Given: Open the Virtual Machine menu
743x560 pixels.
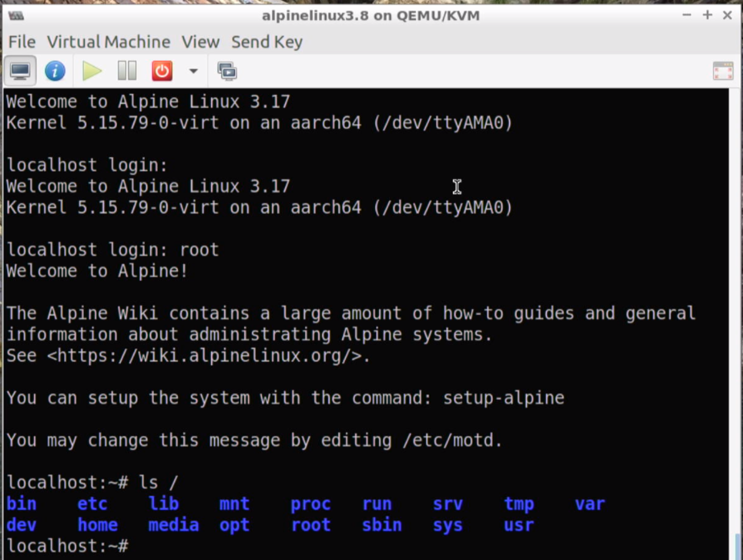Looking at the screenshot, I should (108, 42).
